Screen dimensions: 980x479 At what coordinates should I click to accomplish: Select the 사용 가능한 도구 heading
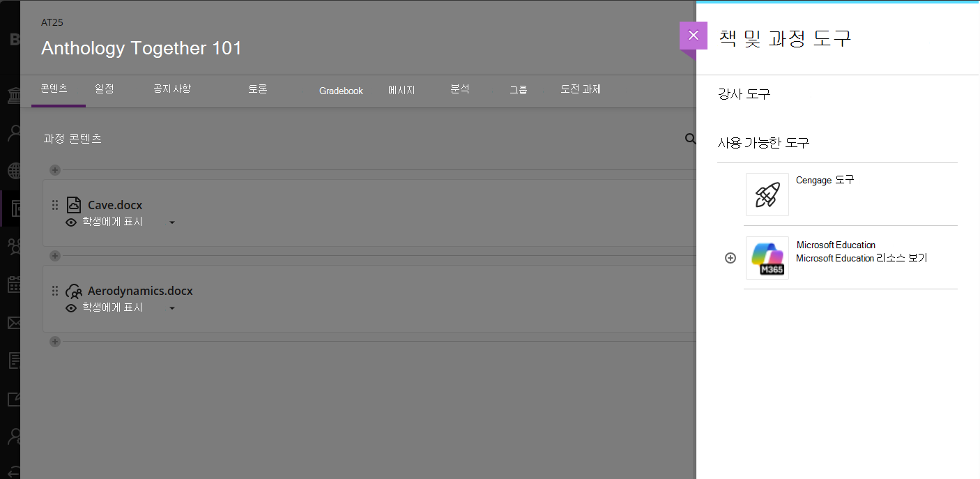click(763, 143)
